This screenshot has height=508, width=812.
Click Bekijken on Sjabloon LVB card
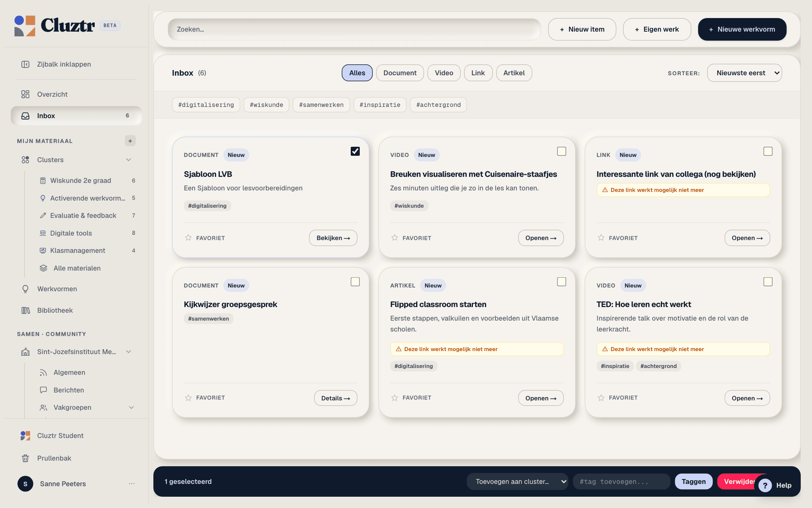[333, 238]
